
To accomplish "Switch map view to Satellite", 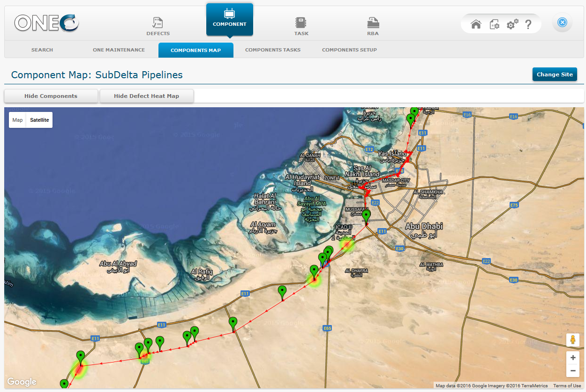I will pos(39,120).
